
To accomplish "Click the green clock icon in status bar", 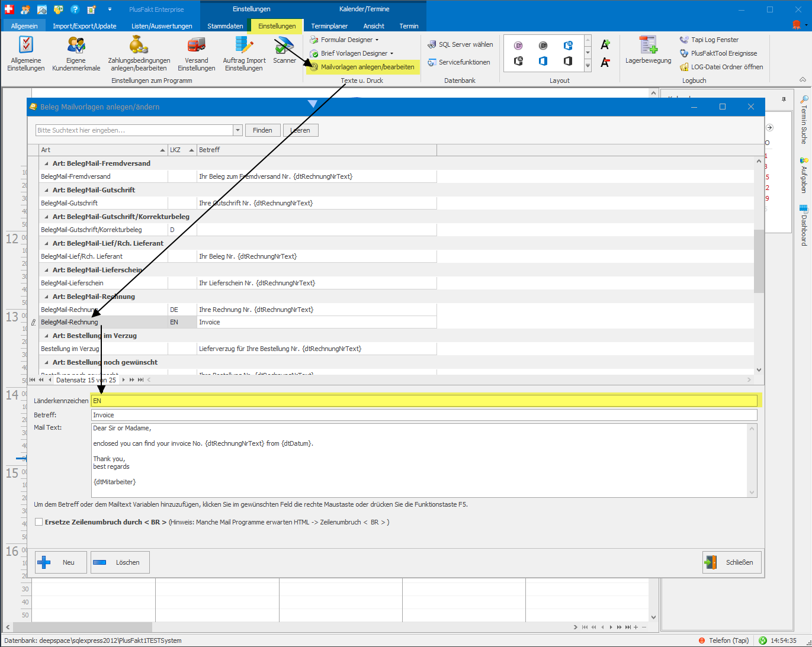I will [x=763, y=640].
